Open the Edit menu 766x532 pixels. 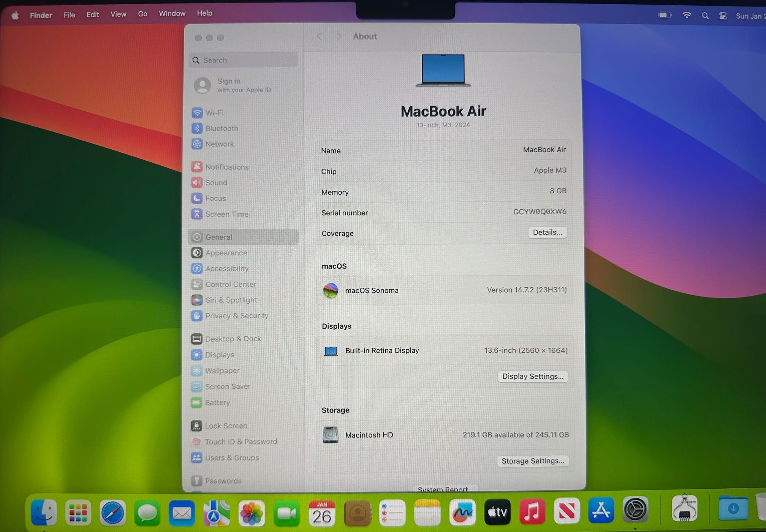[93, 14]
